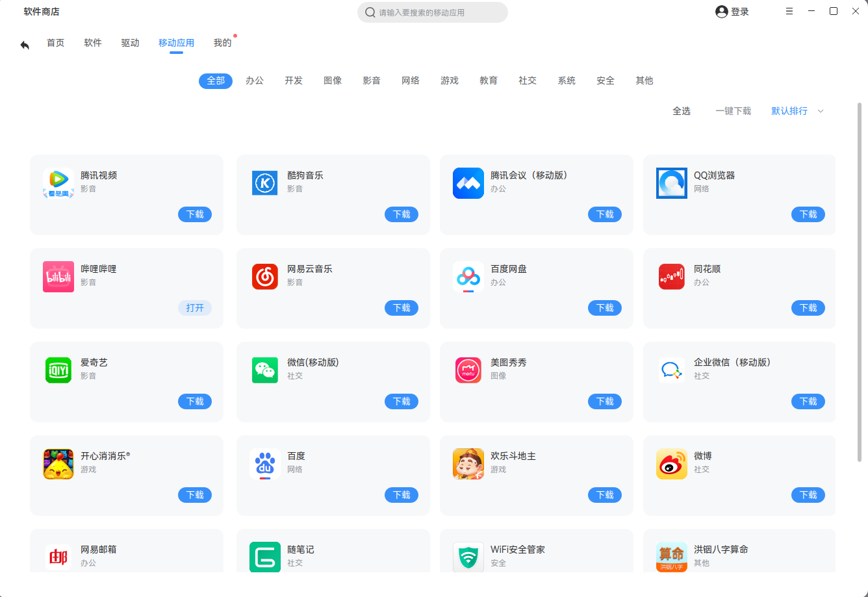The image size is (868, 597).
Task: Open the hamburger main menu
Action: [x=789, y=12]
